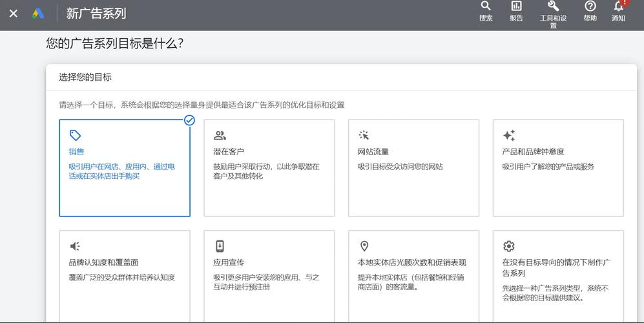
Task: Open the search (搜索) magnifier icon
Action: pyautogui.click(x=486, y=6)
